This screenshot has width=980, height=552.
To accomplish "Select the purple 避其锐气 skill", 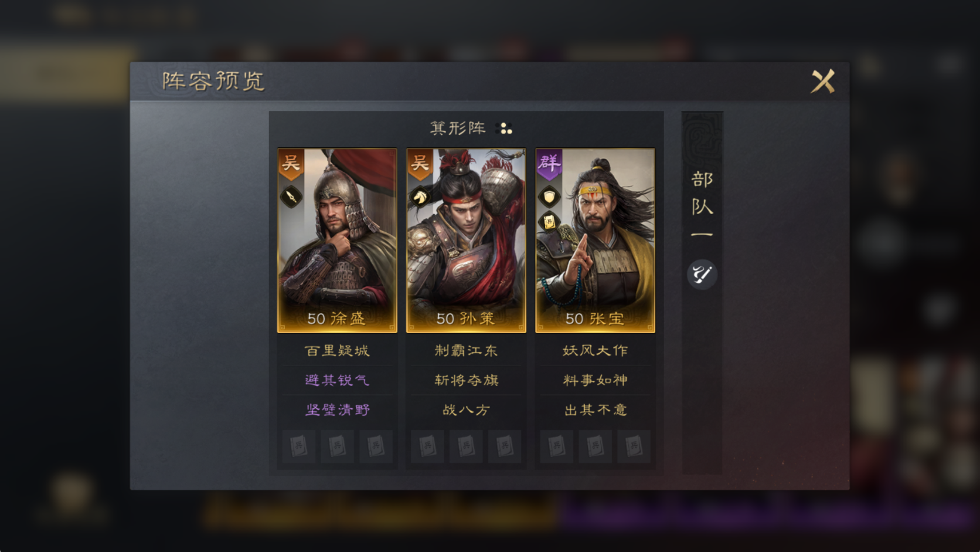I will click(337, 380).
